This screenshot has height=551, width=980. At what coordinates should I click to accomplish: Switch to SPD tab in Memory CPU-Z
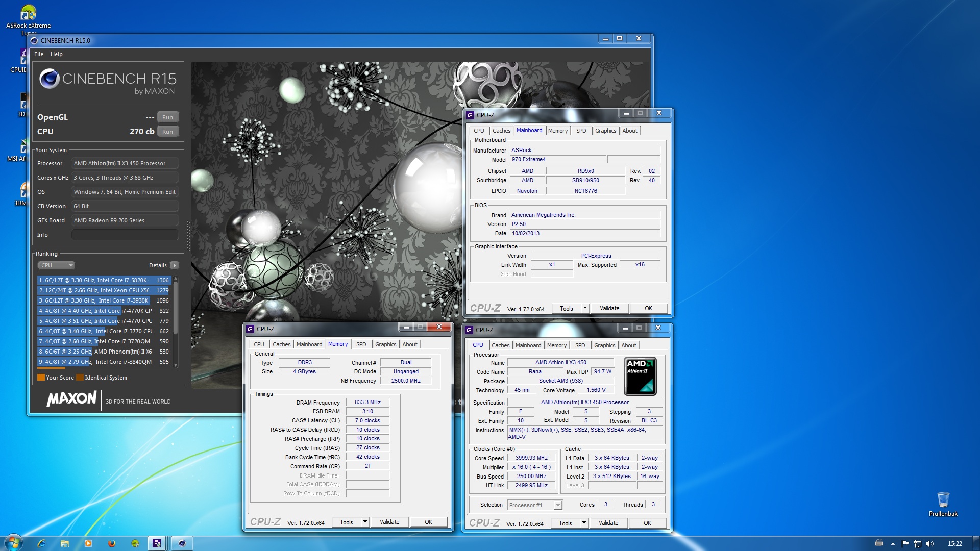pos(361,344)
